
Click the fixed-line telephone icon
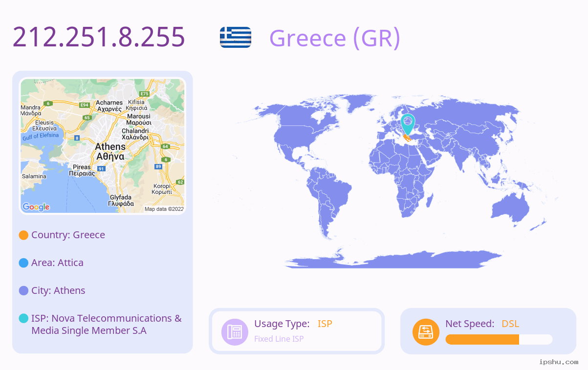click(x=235, y=331)
